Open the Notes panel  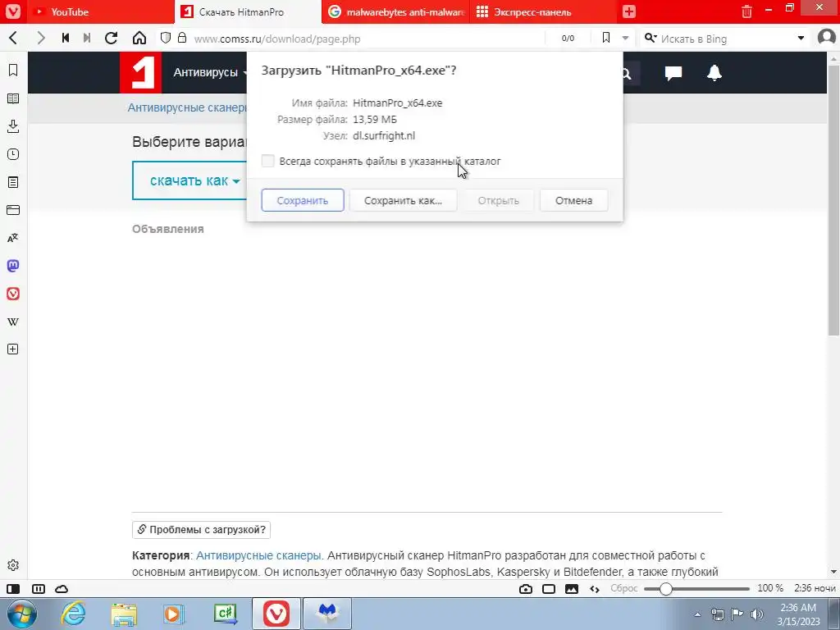13,182
